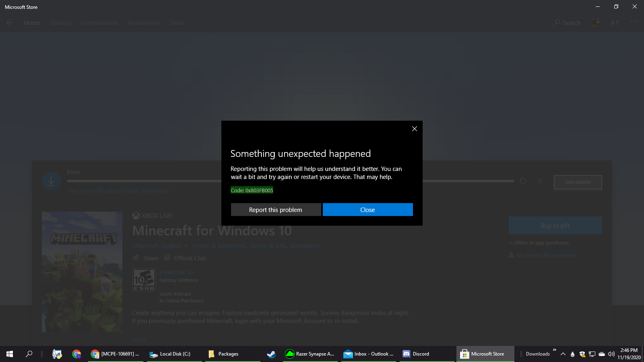
Task: Click the Close button in dialog
Action: (367, 210)
